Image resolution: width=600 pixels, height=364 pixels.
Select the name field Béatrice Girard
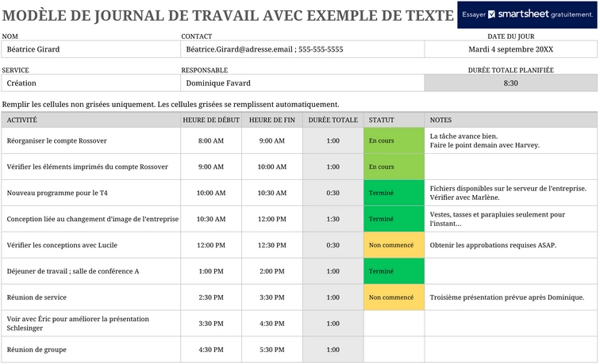[90, 49]
